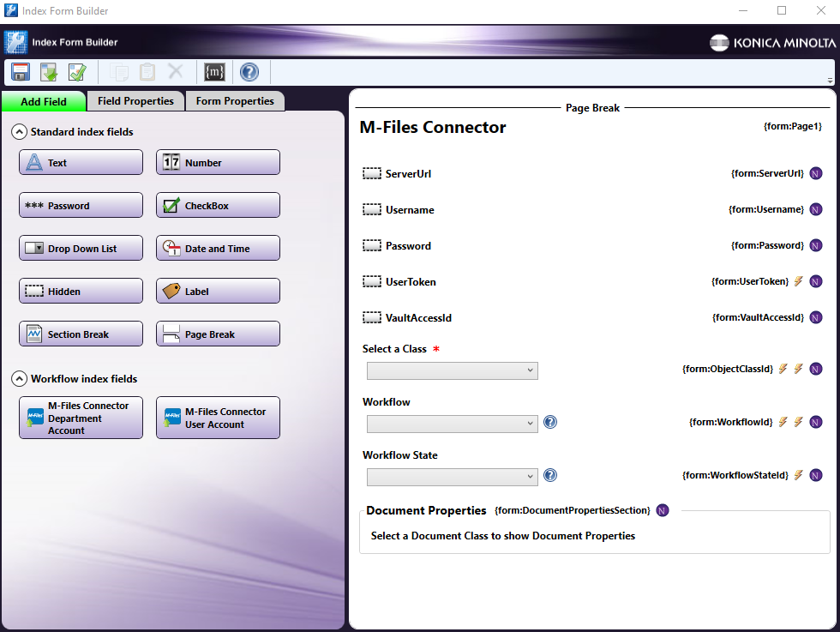Click the greyed Delete X icon
Viewport: 840px width, 632px height.
click(176, 71)
